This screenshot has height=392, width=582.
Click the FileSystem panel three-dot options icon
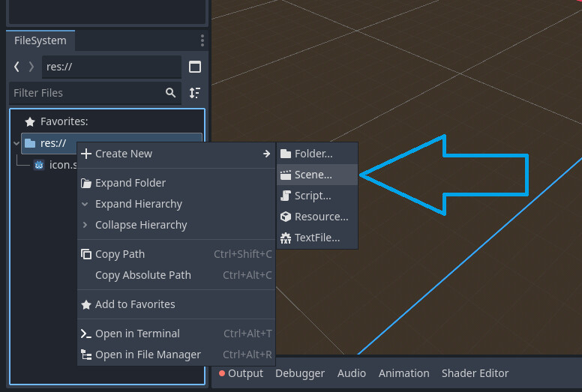(202, 40)
